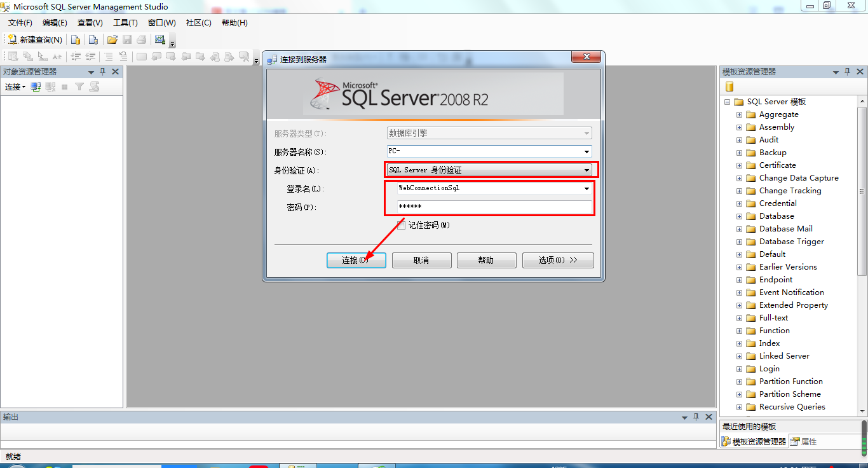Tick the 记住密码(M) checkbox
The width and height of the screenshot is (868, 468).
401,225
